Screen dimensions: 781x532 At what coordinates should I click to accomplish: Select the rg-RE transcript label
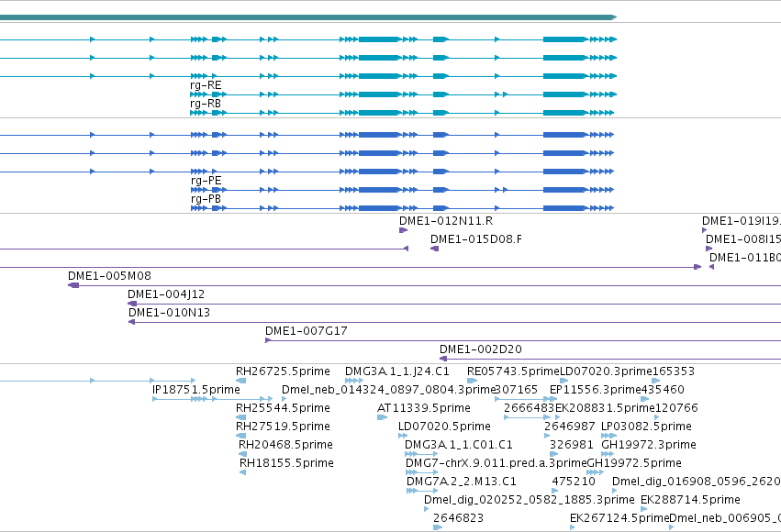click(206, 85)
